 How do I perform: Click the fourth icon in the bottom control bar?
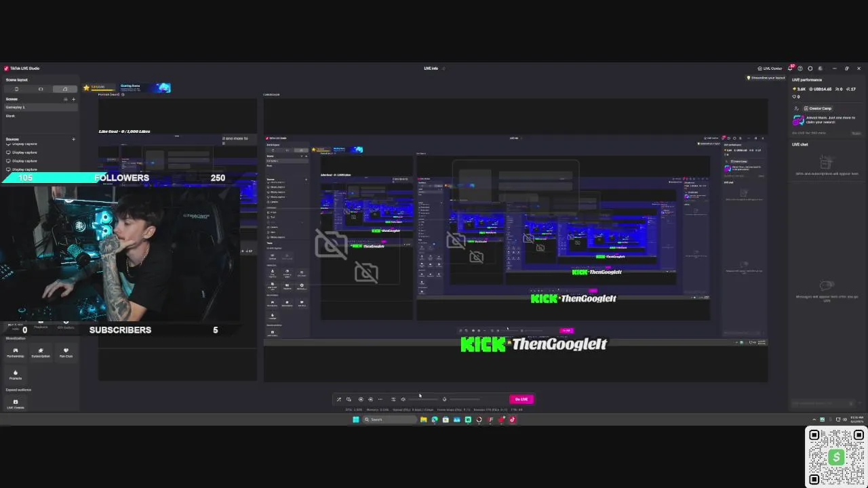click(x=370, y=399)
